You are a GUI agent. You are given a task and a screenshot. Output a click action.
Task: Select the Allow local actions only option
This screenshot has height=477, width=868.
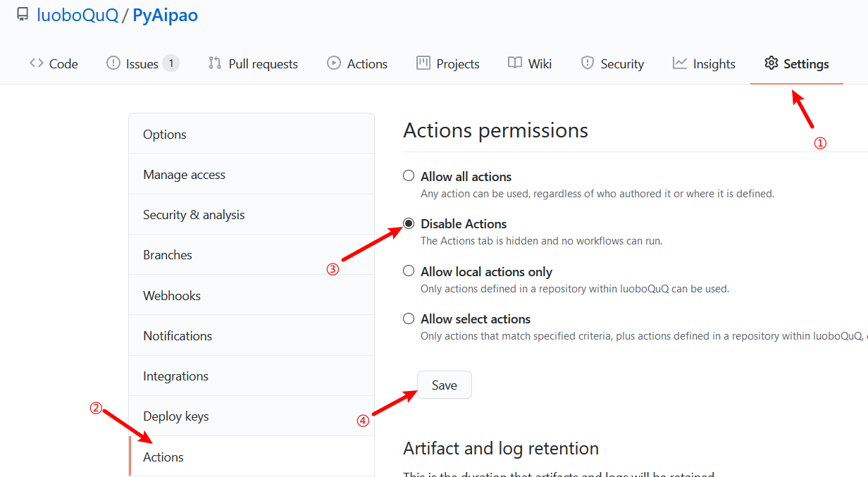coord(409,271)
